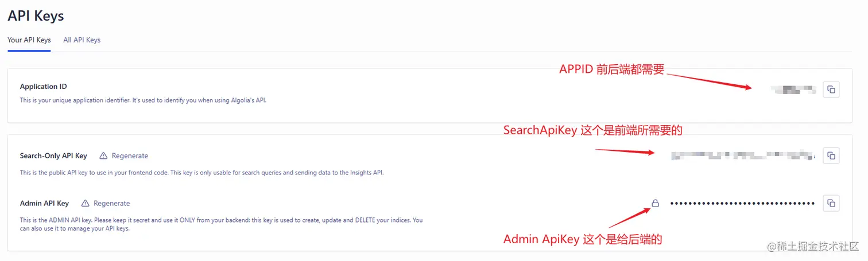Click the public API key description text
This screenshot has width=868, height=261.
(201, 172)
